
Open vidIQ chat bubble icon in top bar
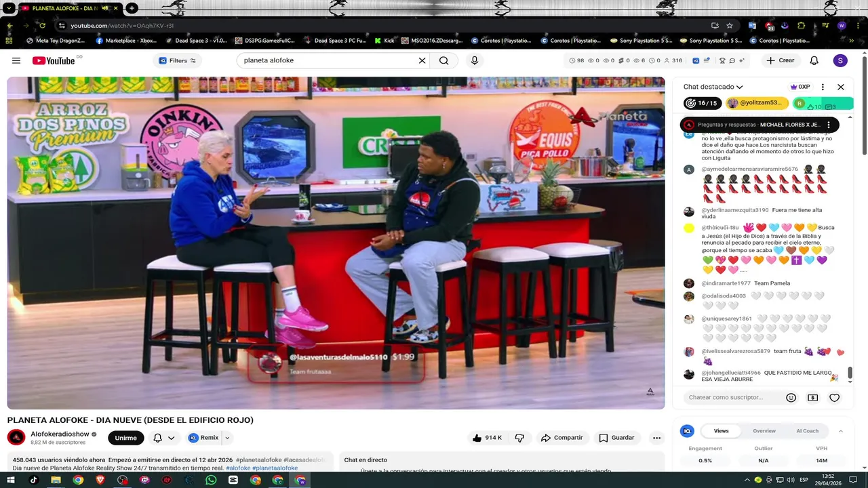(x=732, y=60)
